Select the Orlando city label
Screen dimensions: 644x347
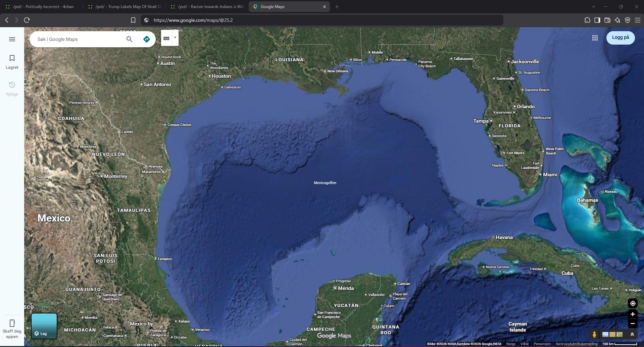[x=526, y=107]
